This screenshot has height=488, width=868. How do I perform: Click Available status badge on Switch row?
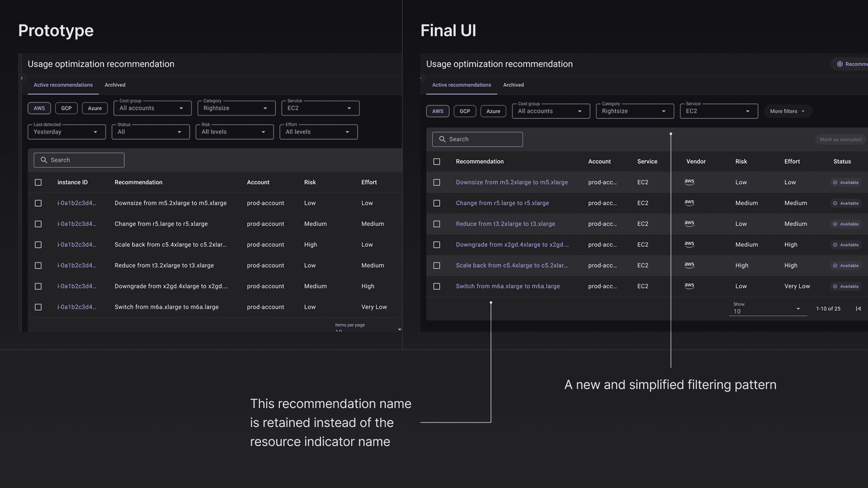tap(846, 286)
